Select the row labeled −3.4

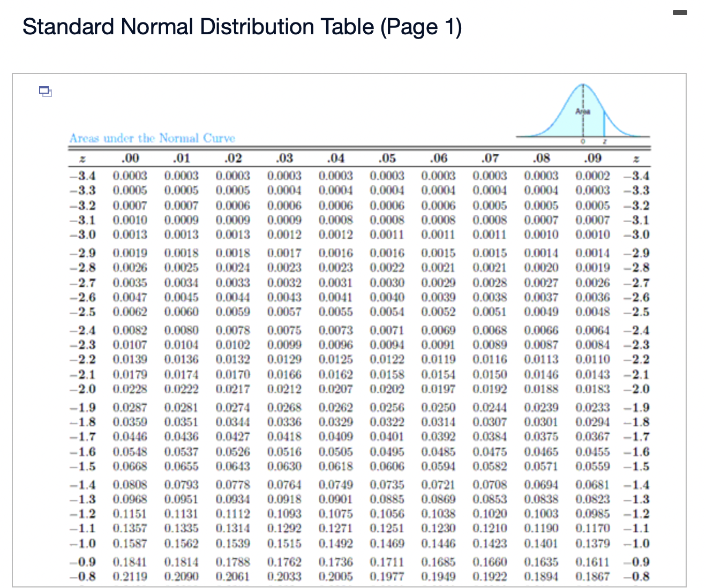(x=85, y=175)
